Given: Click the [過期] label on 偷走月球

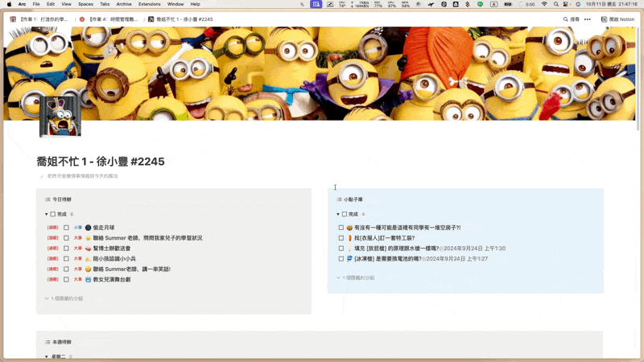Looking at the screenshot, I should pyautogui.click(x=52, y=228).
